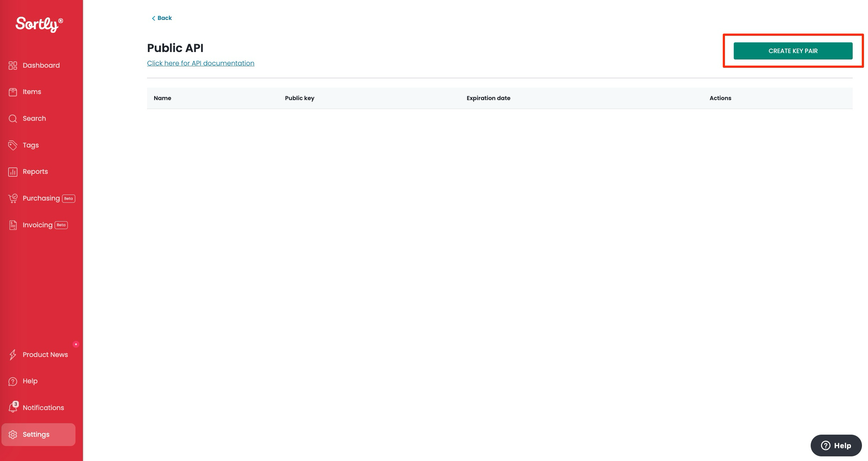This screenshot has width=868, height=461.
Task: Sort the table by Expiration date
Action: [x=488, y=98]
